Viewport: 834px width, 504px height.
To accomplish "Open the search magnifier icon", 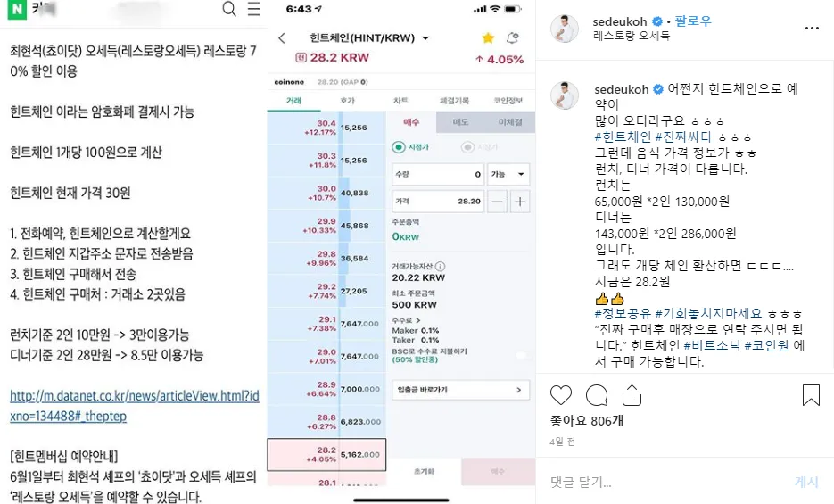I will coord(229,9).
